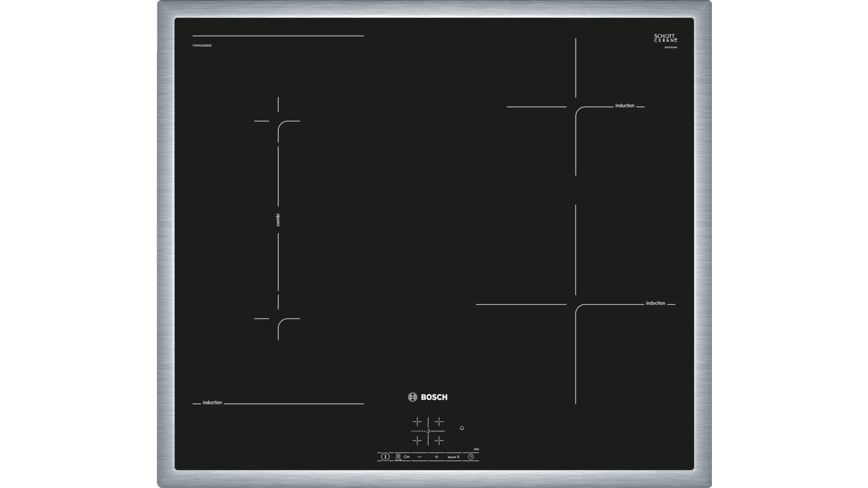Click the PWP645BB5E model number text
The height and width of the screenshot is (488, 868).
202,46
